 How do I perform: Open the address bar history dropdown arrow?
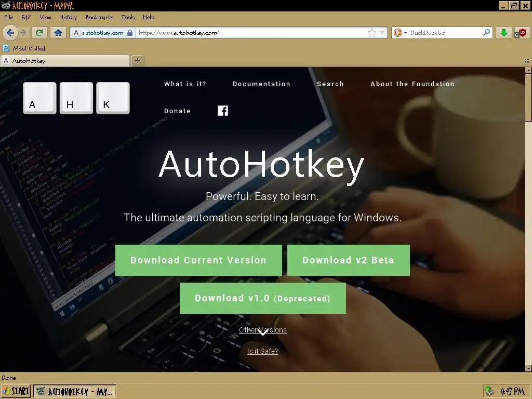click(x=382, y=33)
